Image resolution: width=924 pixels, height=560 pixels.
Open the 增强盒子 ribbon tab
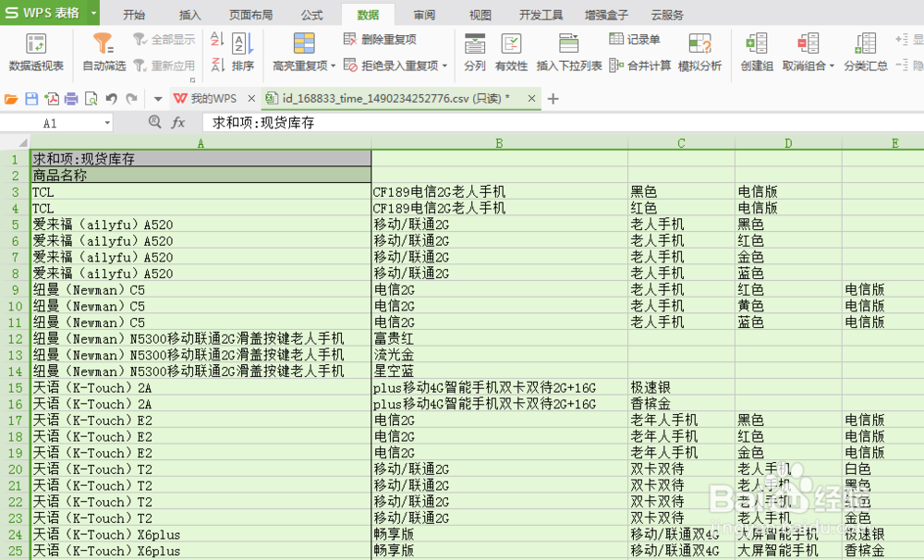[606, 15]
